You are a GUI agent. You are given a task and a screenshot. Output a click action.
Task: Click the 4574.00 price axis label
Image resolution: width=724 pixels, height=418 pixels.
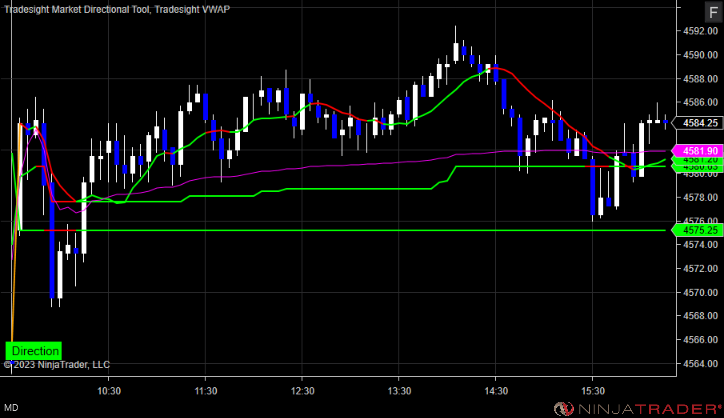pos(700,245)
